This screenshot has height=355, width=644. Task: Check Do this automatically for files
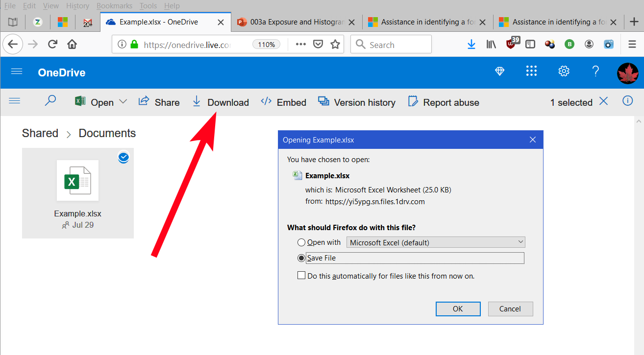(301, 276)
